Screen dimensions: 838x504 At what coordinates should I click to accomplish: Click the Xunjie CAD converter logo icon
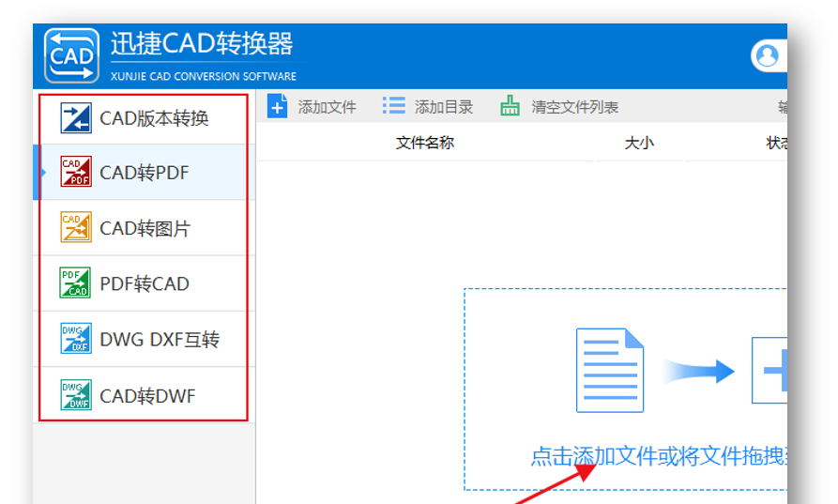(x=71, y=55)
